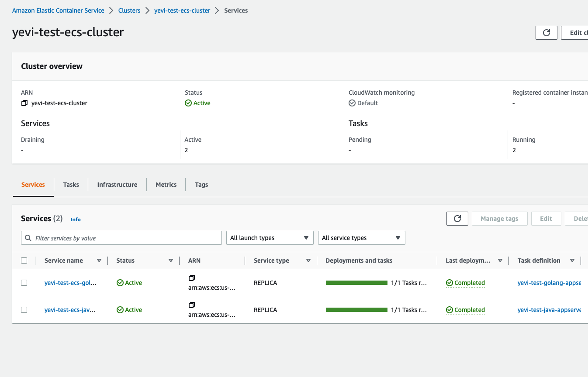Click the ARN column header

[194, 260]
